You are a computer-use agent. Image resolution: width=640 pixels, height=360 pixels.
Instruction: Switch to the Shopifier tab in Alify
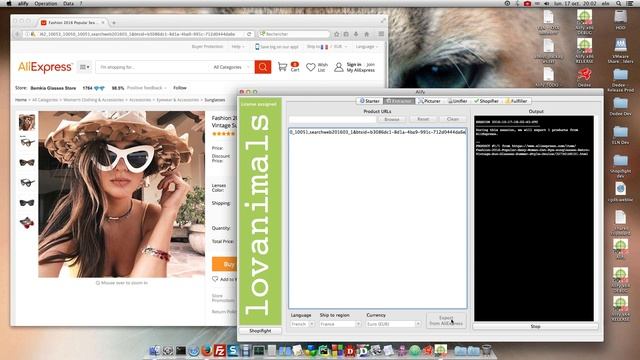[486, 101]
